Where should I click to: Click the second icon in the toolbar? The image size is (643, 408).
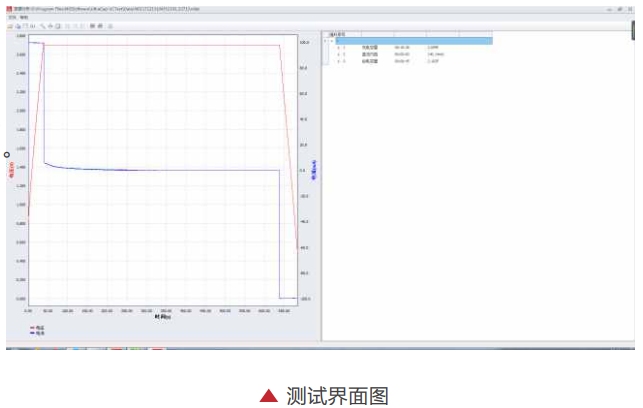[x=16, y=25]
